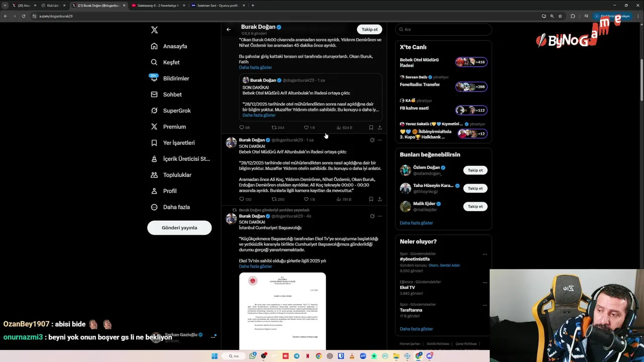644x362 pixels.
Task: Open Grok on the Bebek Otel Müdürü post
Action: click(x=372, y=140)
